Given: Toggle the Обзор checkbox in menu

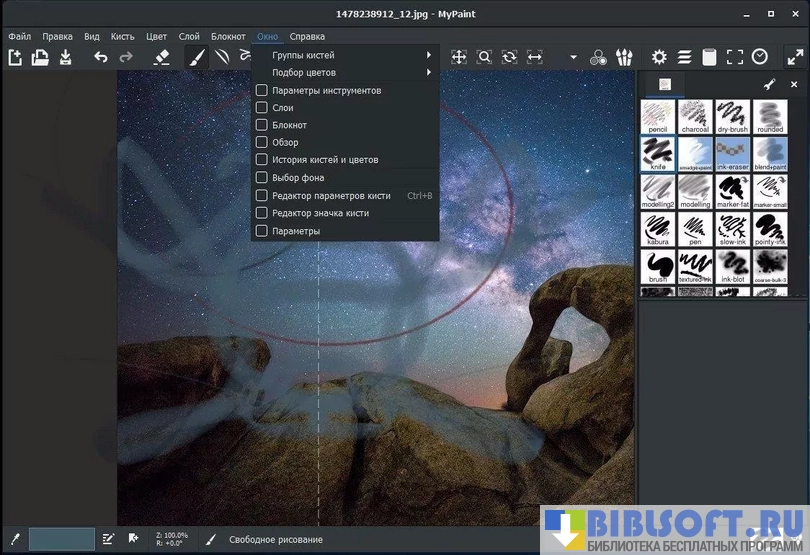Looking at the screenshot, I should pyautogui.click(x=262, y=142).
